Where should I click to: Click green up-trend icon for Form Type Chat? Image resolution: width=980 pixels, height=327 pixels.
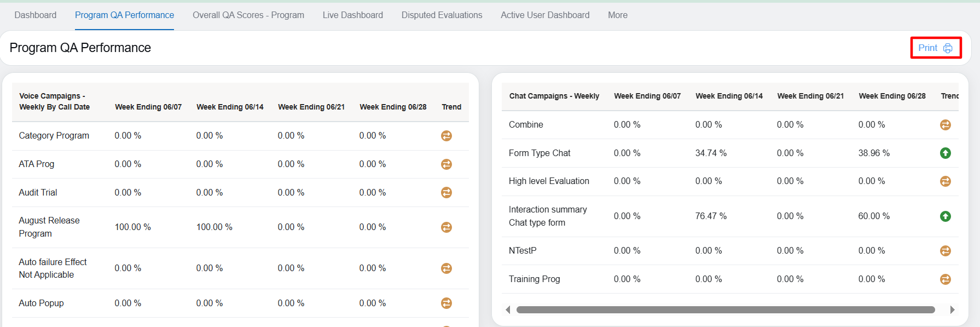945,153
